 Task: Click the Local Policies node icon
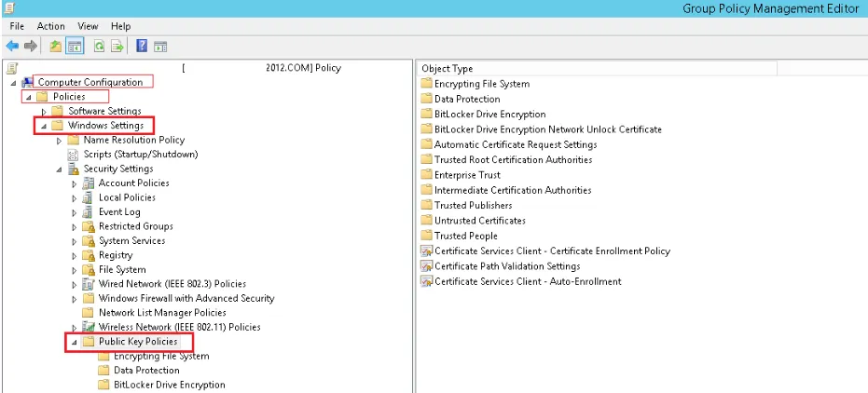coord(88,197)
